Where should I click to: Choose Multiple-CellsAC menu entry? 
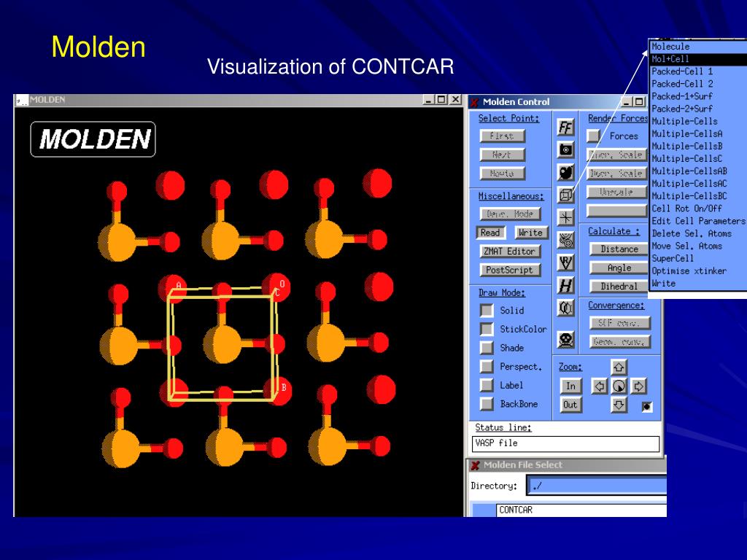click(x=698, y=183)
